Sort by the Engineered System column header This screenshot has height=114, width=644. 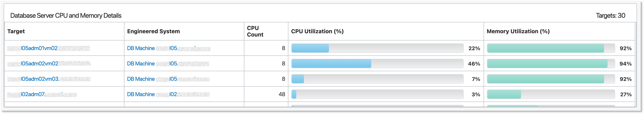(x=154, y=31)
